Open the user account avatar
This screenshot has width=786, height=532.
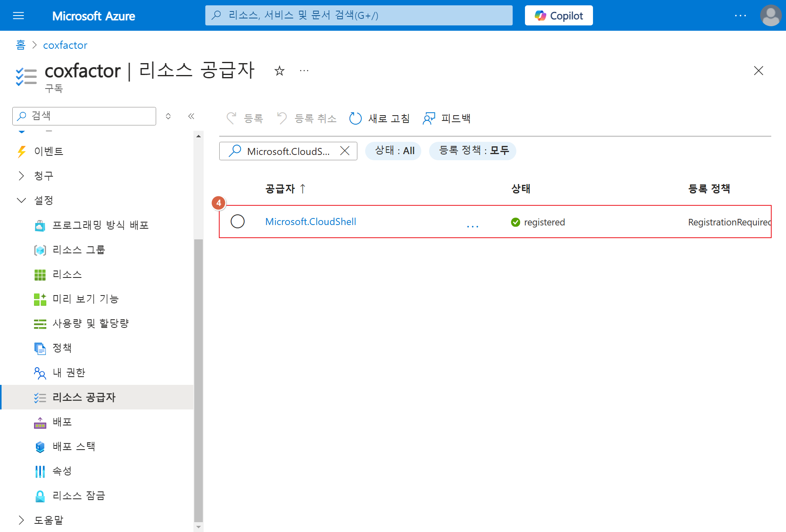[770, 16]
